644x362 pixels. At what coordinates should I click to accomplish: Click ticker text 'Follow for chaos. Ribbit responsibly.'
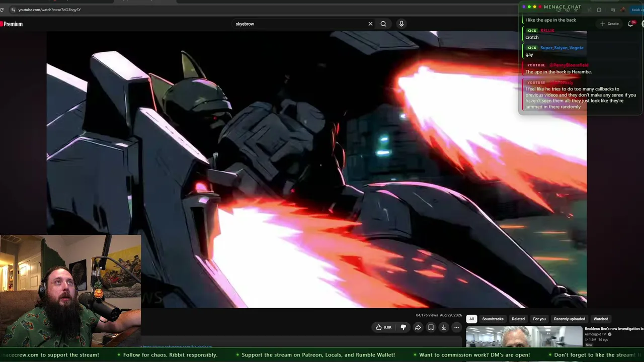click(170, 355)
